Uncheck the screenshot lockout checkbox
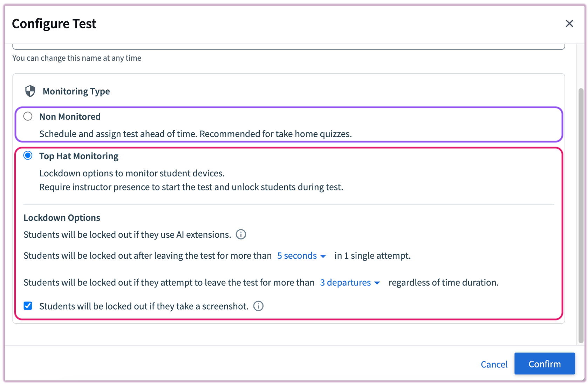This screenshot has height=385, width=588. [x=28, y=306]
